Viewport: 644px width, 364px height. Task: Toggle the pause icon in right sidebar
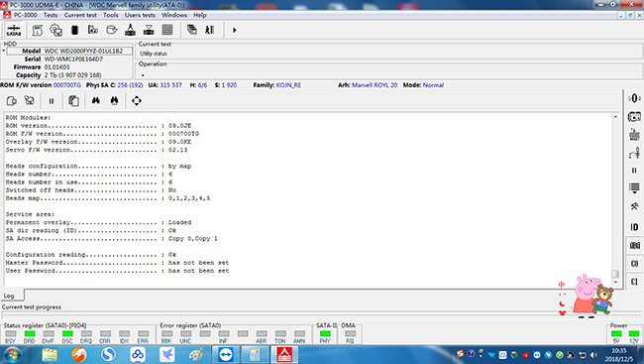tap(634, 171)
